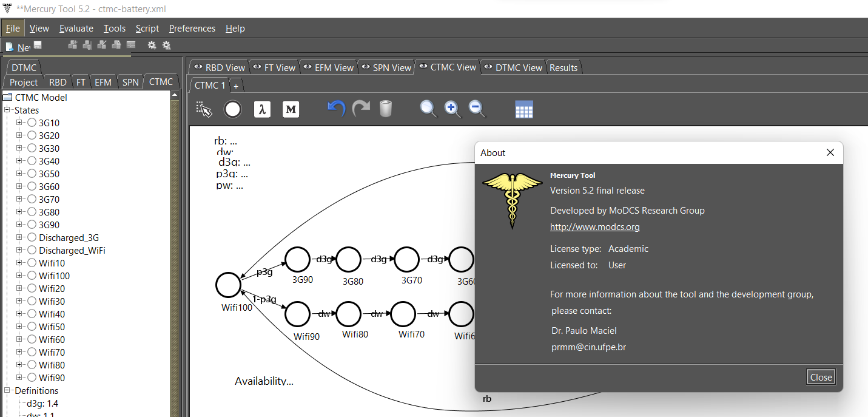This screenshot has width=868, height=417.
Task: Select the Wifi70 state node on canvas
Action: pos(403,314)
